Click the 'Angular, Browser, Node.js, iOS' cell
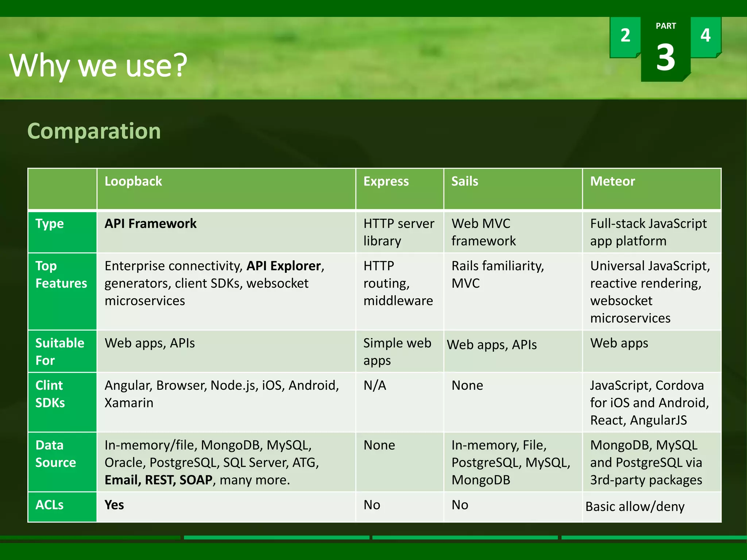The width and height of the screenshot is (747, 560). (x=227, y=402)
